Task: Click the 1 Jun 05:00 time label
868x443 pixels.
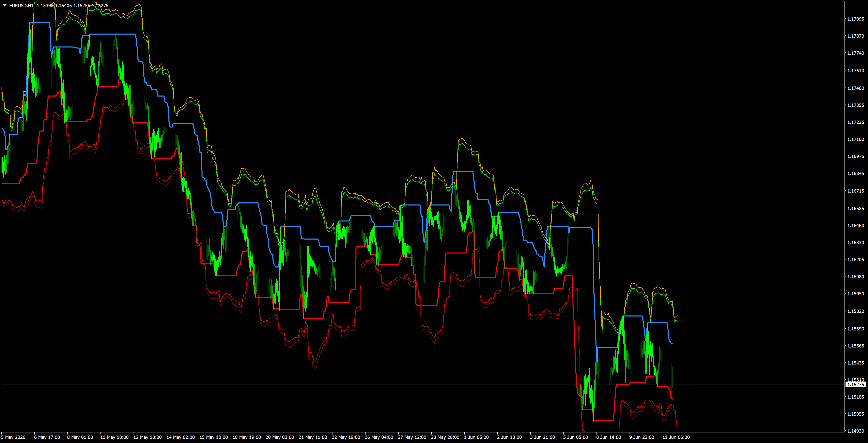Action: (476, 437)
